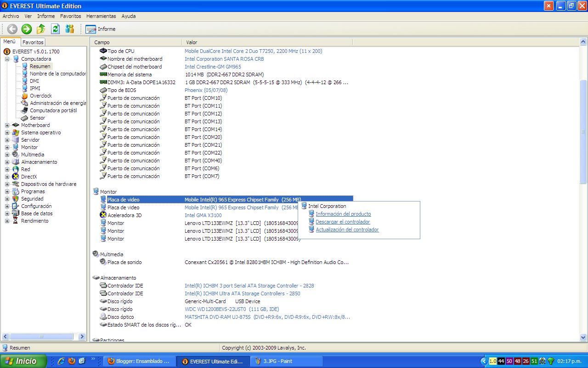This screenshot has width=588, height=368.
Task: Click the Tipo de CPU chip icon
Action: 103,51
